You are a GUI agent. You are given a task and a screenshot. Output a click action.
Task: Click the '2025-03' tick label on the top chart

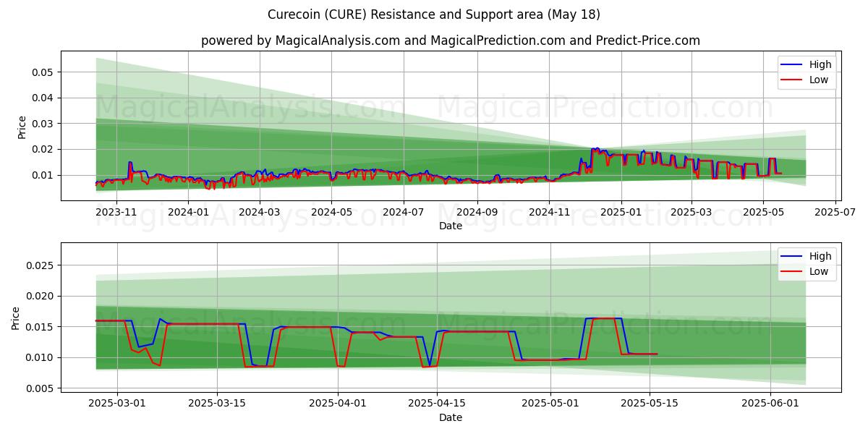click(x=691, y=212)
